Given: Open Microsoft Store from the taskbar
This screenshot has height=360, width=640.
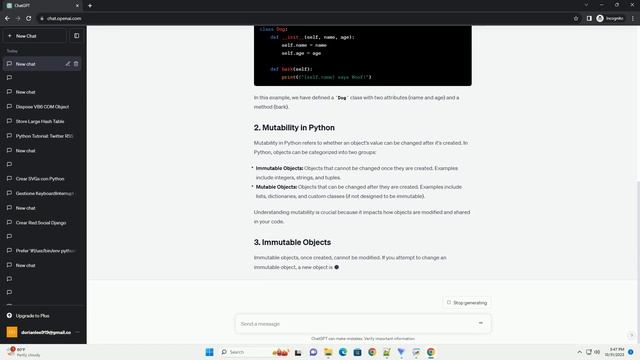Looking at the screenshot, I should pyautogui.click(x=357, y=352).
